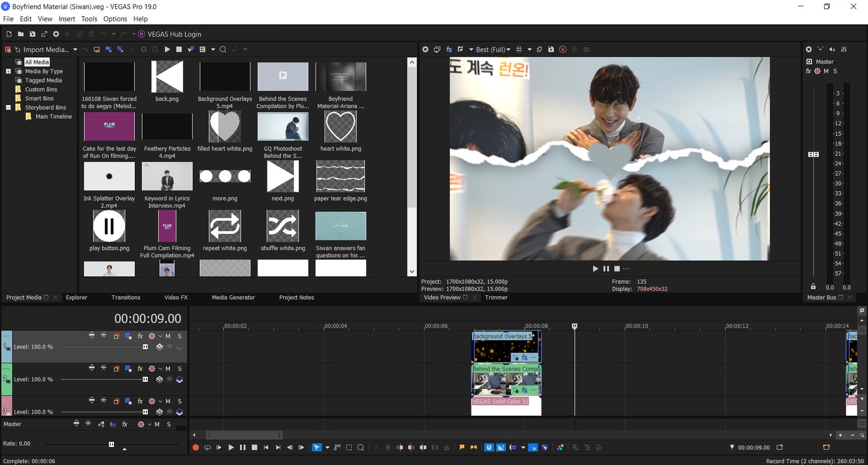The height and width of the screenshot is (465, 868).
Task: Start preview in the Project Media toolbar
Action: pyautogui.click(x=167, y=49)
